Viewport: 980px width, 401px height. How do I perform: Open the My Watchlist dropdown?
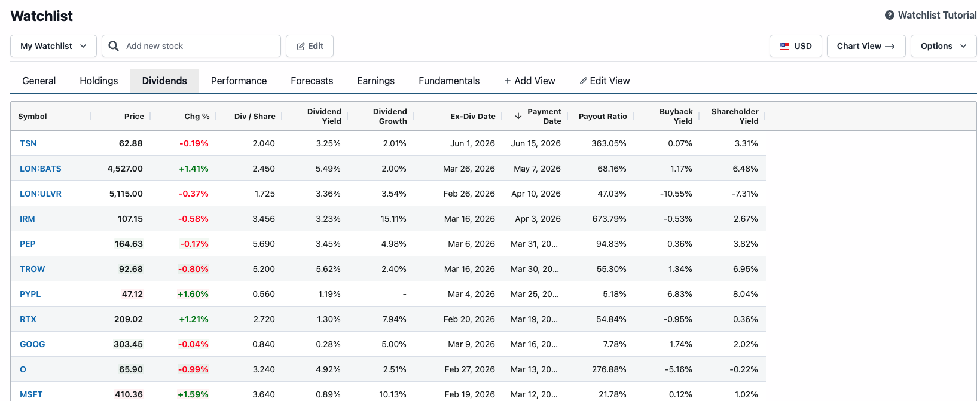coord(53,46)
